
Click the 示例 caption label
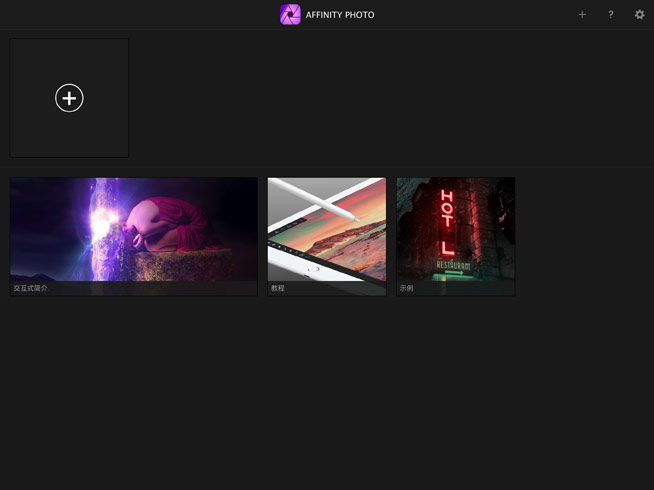tap(406, 288)
